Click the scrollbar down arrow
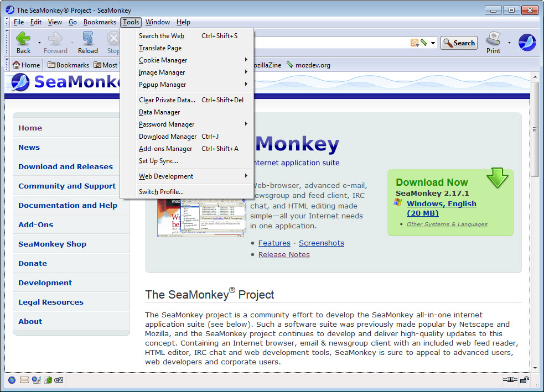This screenshot has width=544, height=392. pos(535,368)
